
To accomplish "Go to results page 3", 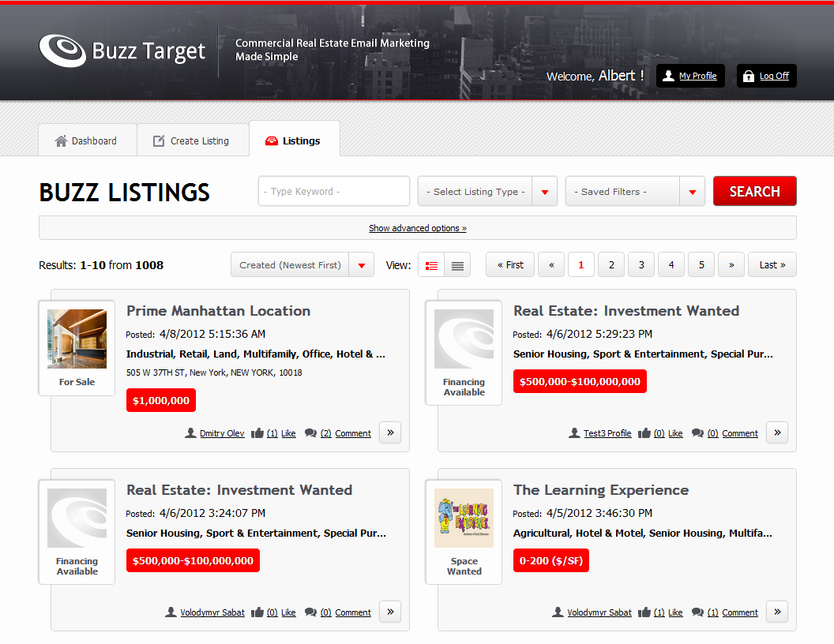I will coord(641,265).
